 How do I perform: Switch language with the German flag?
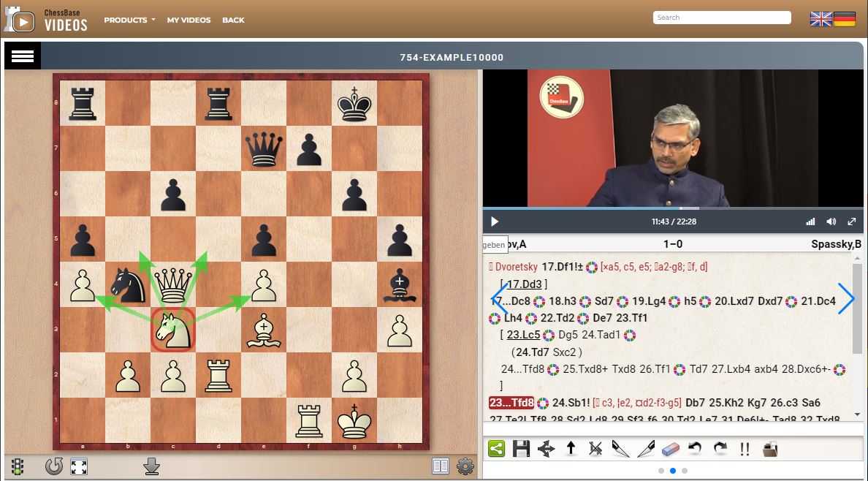(845, 20)
